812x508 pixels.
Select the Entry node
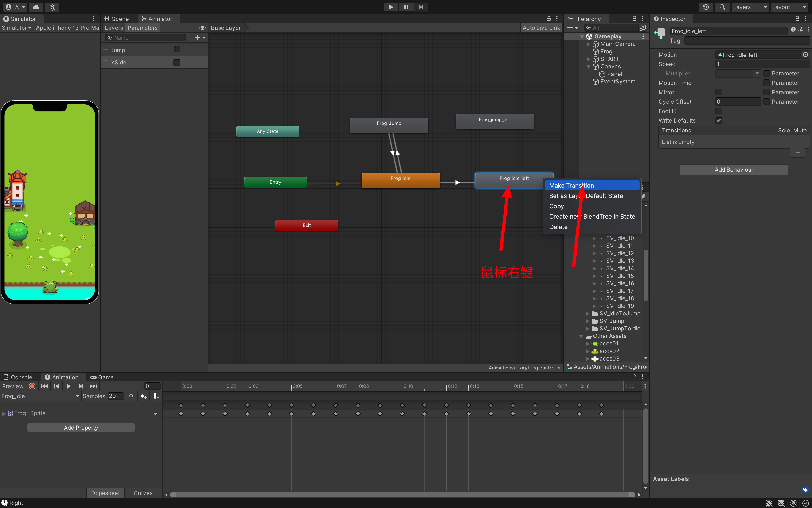pos(275,182)
